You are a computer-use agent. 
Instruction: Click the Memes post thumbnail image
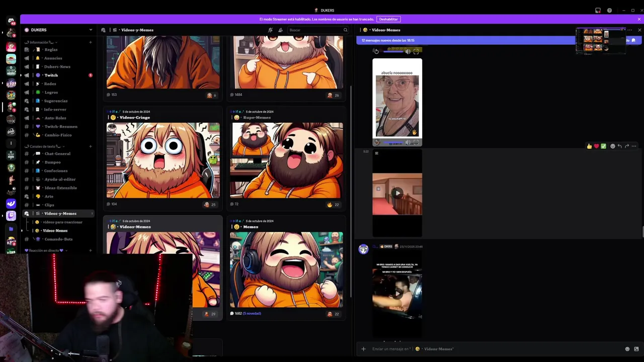(286, 269)
